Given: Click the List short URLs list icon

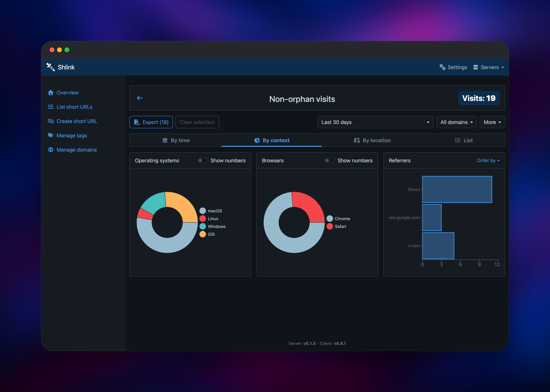Looking at the screenshot, I should 51,107.
